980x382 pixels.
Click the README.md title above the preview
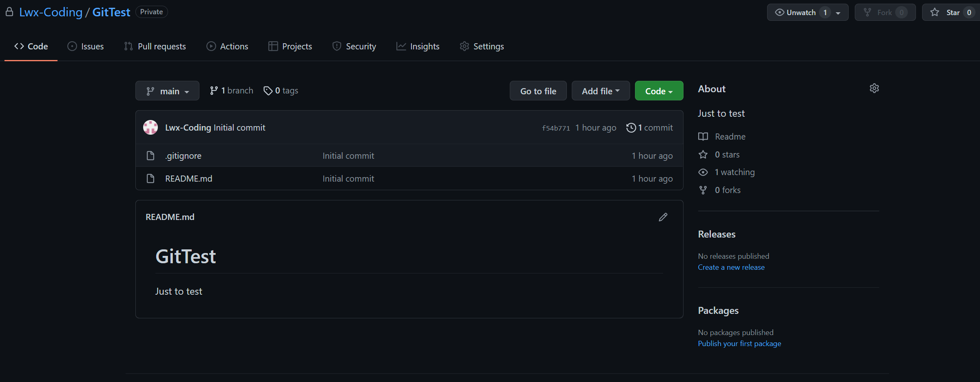pos(170,217)
